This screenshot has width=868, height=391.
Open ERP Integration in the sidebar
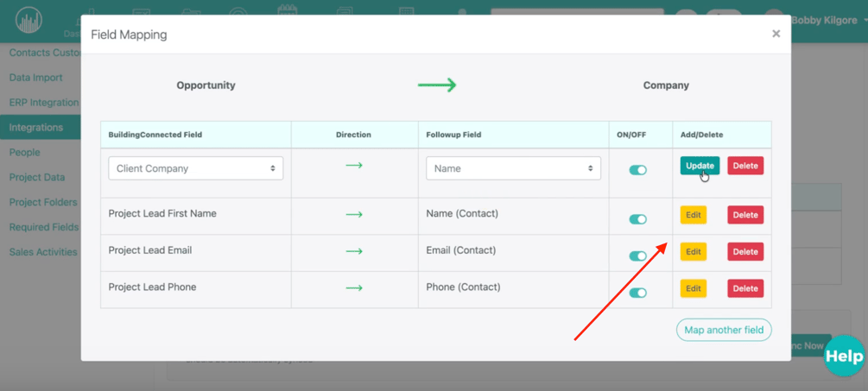tap(44, 103)
